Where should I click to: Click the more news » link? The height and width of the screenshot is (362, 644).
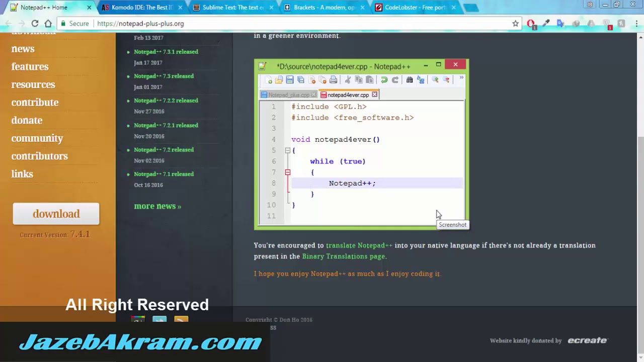point(157,206)
